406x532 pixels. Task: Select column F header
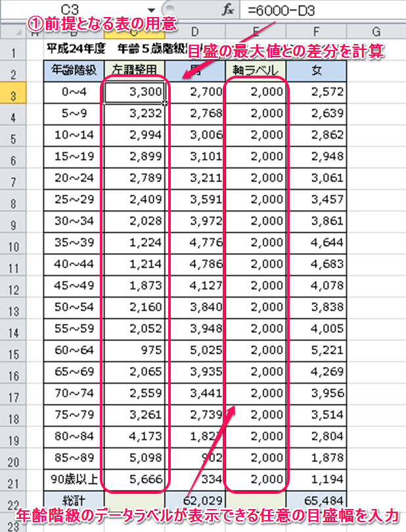(x=317, y=32)
